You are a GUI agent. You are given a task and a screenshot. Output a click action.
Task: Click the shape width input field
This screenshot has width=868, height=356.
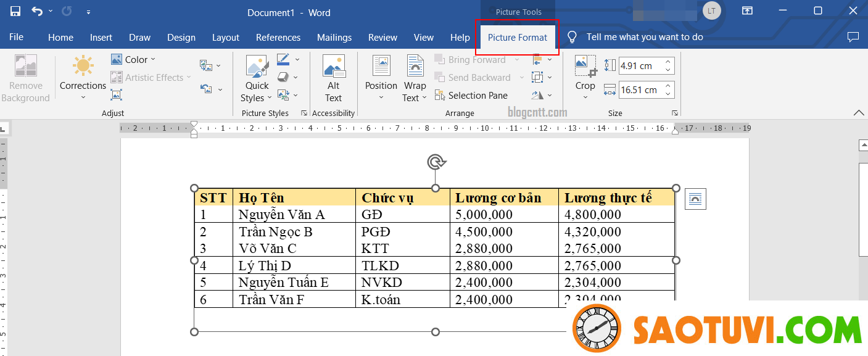coord(640,90)
